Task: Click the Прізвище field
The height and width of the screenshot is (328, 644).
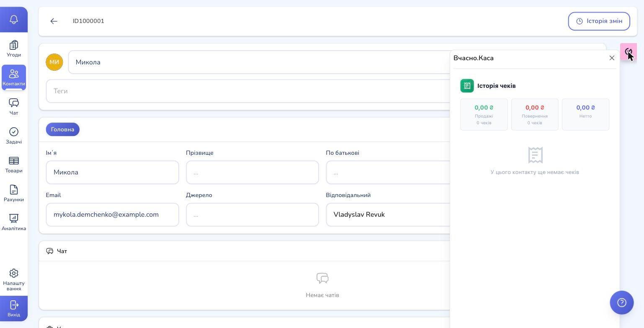Action: [252, 172]
